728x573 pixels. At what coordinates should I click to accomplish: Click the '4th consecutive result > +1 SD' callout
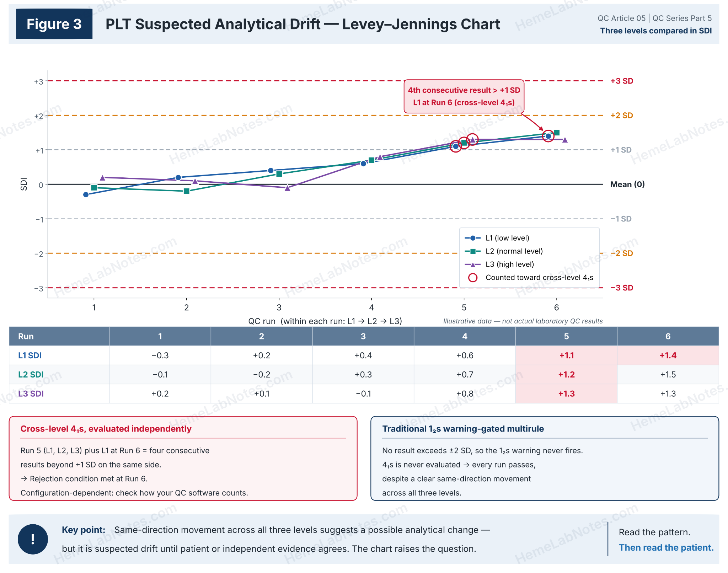tap(464, 96)
